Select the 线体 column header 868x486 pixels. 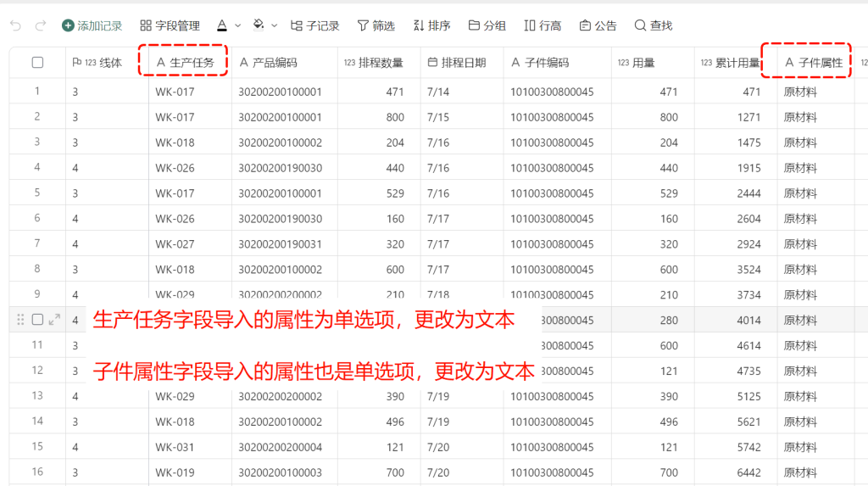coord(107,63)
